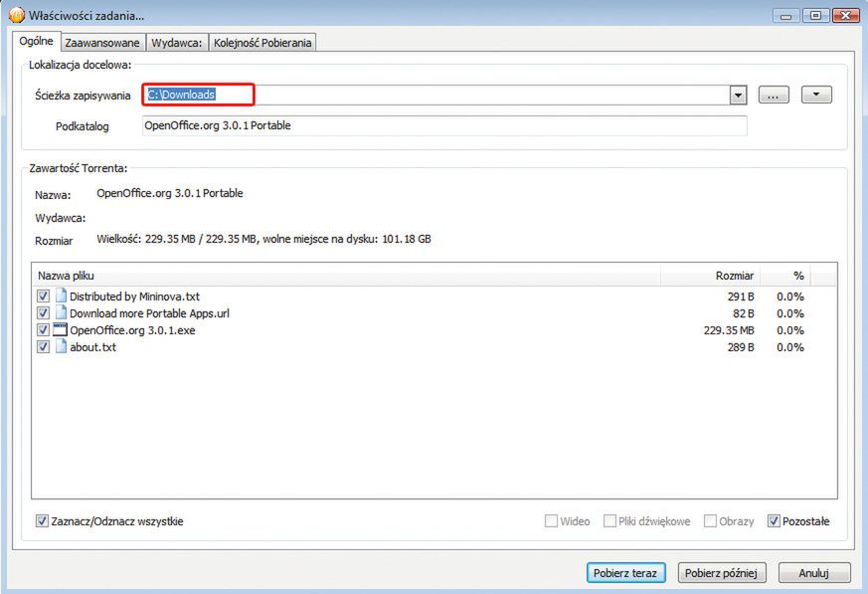Select the Distributed by Mininova.txt file name
This screenshot has height=594, width=868.
[x=134, y=297]
